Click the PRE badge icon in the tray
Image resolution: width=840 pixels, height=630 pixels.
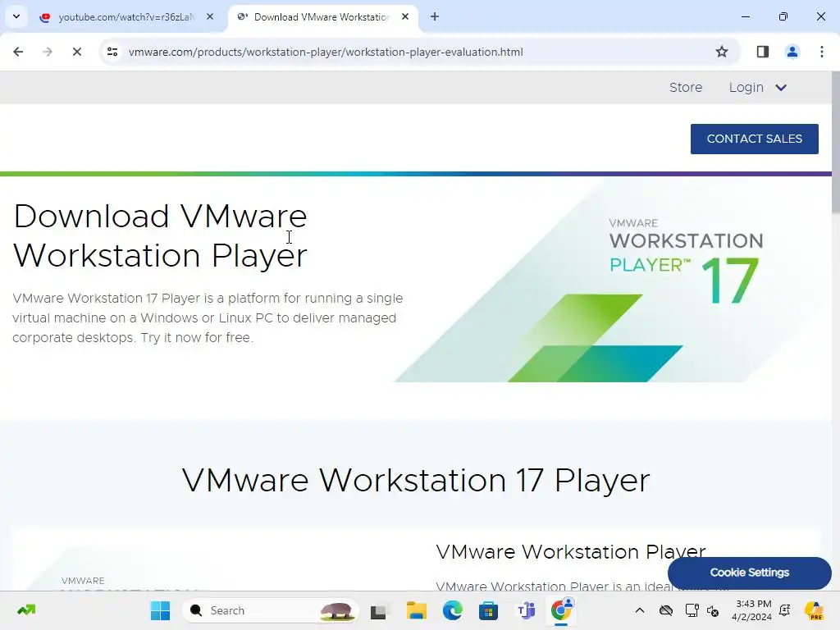pos(814,610)
